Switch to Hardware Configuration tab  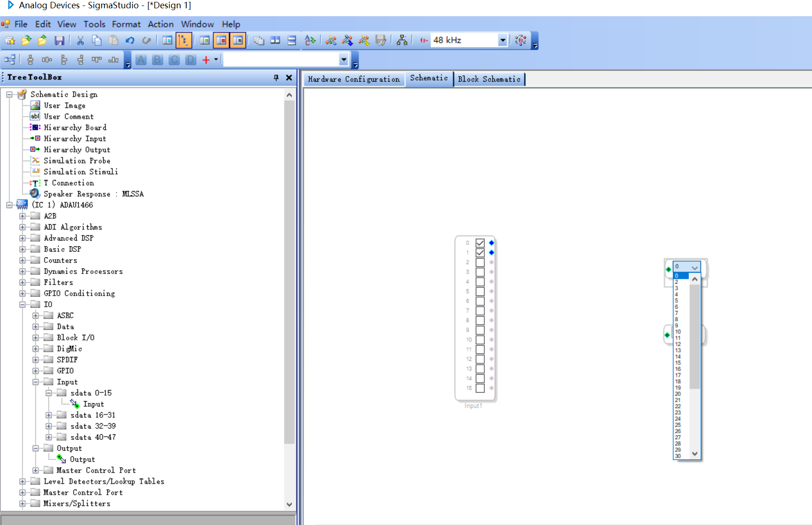[x=353, y=79]
